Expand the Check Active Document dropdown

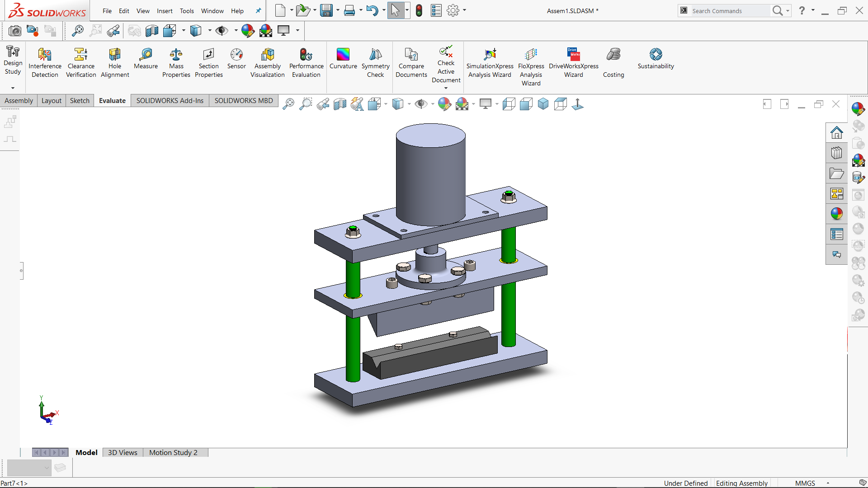pos(446,88)
